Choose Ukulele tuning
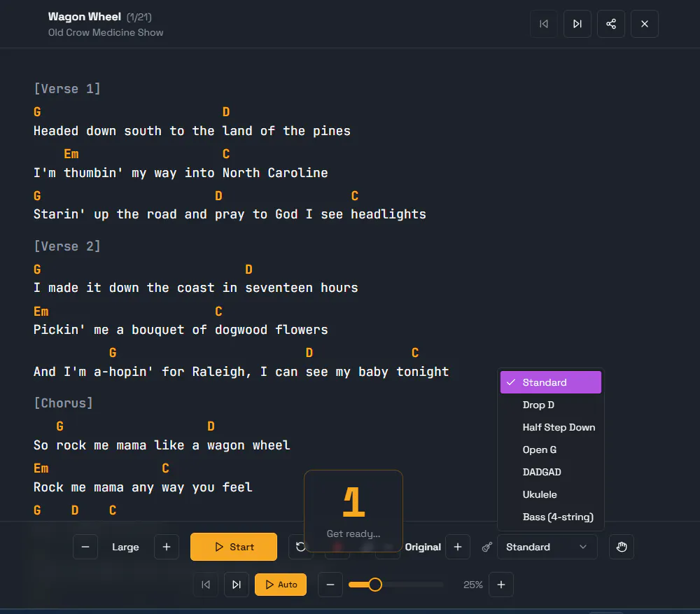The width and height of the screenshot is (700, 614). coord(550,494)
